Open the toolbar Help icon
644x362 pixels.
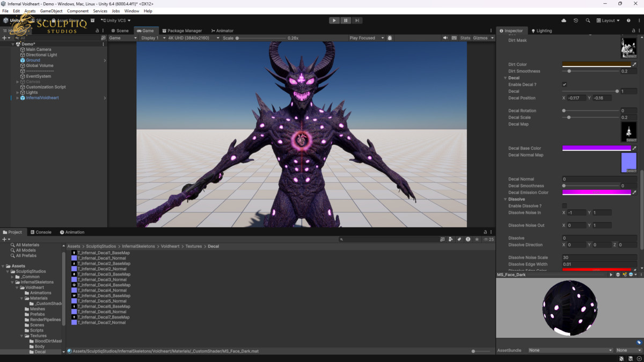(x=628, y=20)
